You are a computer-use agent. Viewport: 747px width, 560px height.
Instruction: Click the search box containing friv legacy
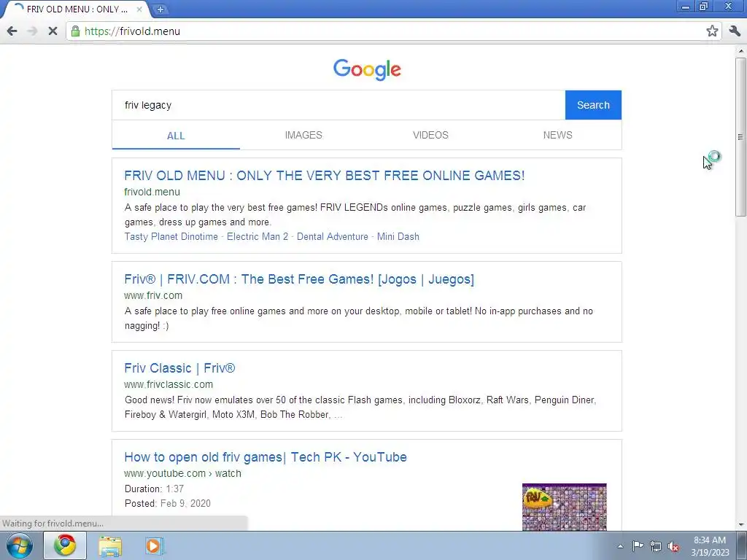pos(338,105)
